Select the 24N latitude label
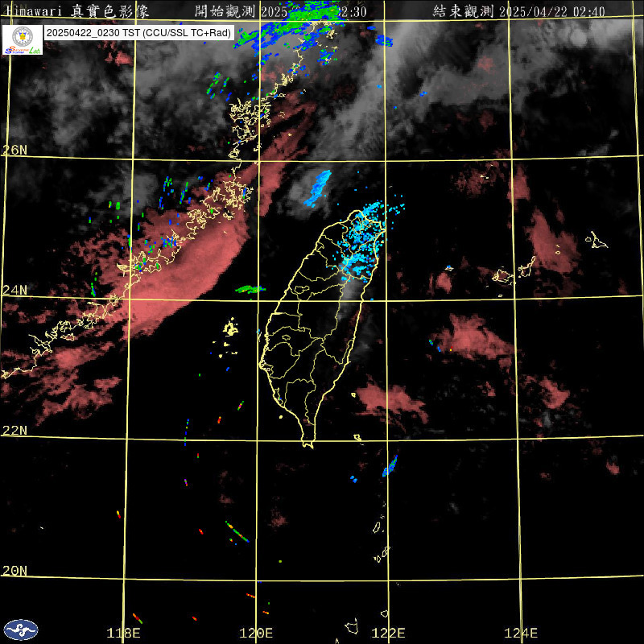Viewport: 644px width, 644px height. (x=14, y=290)
